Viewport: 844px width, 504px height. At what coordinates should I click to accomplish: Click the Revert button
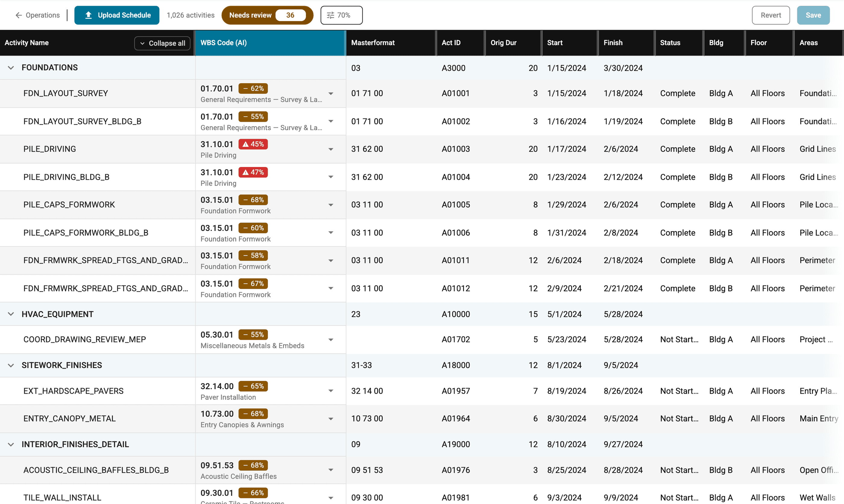click(770, 15)
